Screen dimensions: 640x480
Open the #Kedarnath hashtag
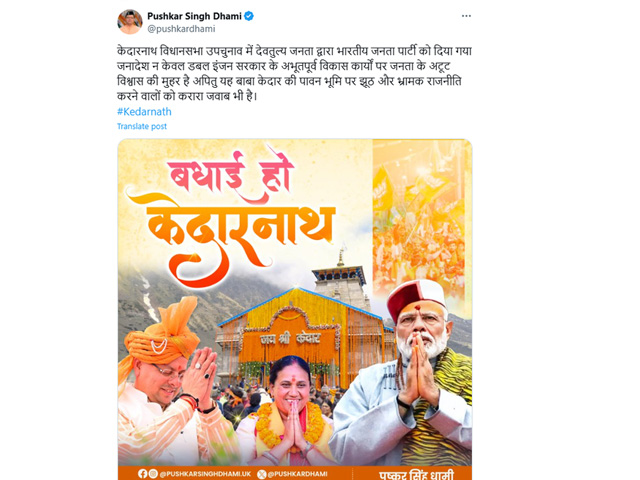144,111
